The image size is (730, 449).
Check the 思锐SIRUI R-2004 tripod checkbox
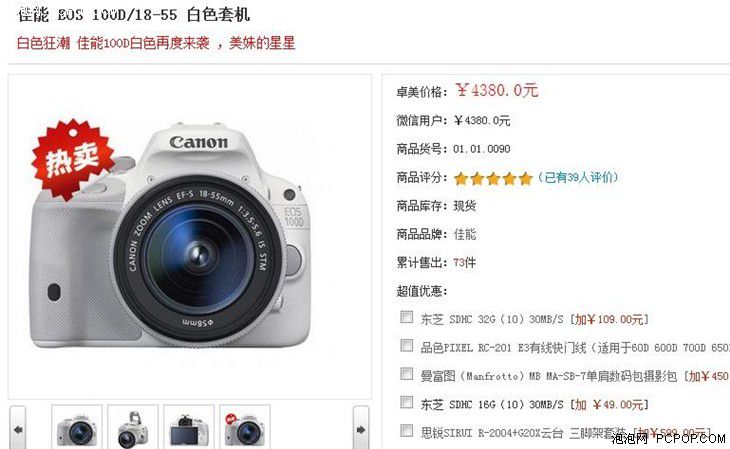coord(406,430)
